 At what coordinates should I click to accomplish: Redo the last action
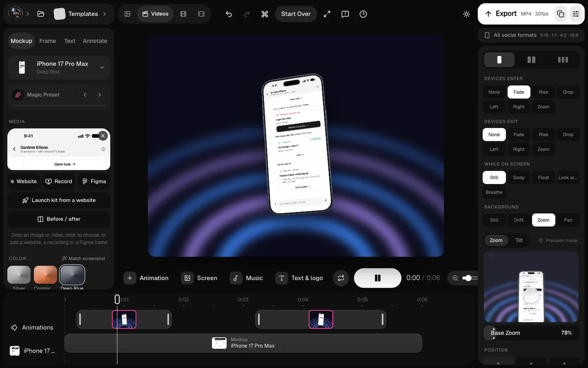(247, 14)
